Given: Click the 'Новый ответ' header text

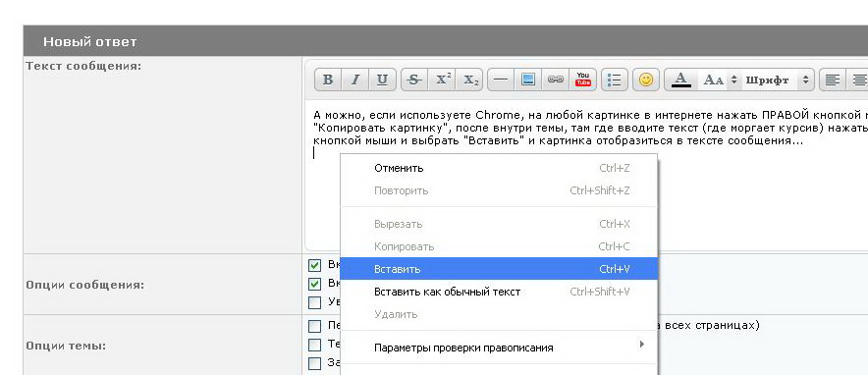Looking at the screenshot, I should pyautogui.click(x=89, y=41).
